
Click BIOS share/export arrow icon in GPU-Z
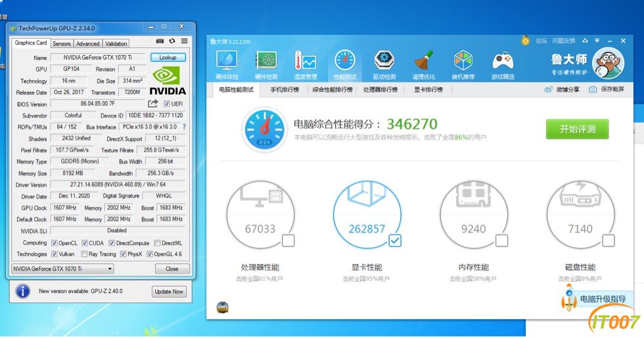coord(152,103)
